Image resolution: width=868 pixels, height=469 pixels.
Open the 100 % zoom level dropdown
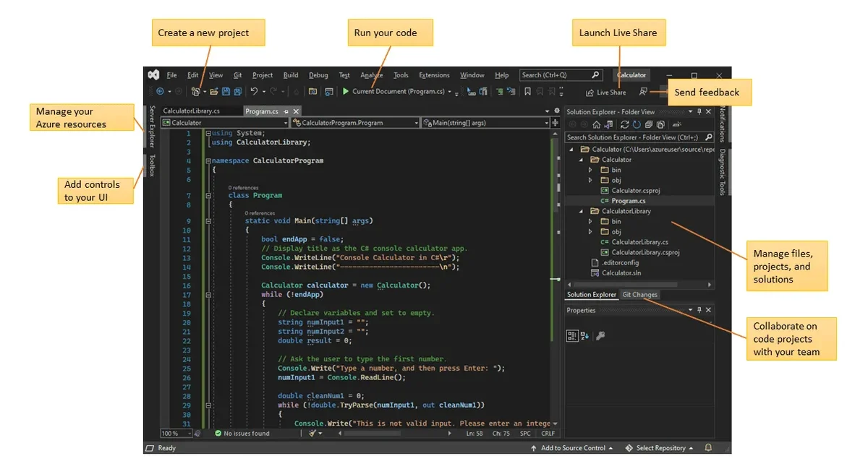pos(189,434)
